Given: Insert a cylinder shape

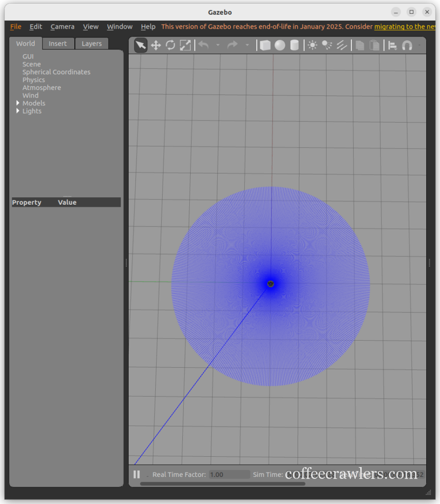Looking at the screenshot, I should coord(295,46).
